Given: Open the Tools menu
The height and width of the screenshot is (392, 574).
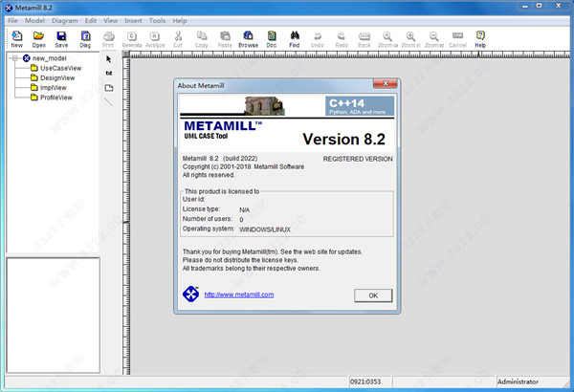Looking at the screenshot, I should click(158, 21).
